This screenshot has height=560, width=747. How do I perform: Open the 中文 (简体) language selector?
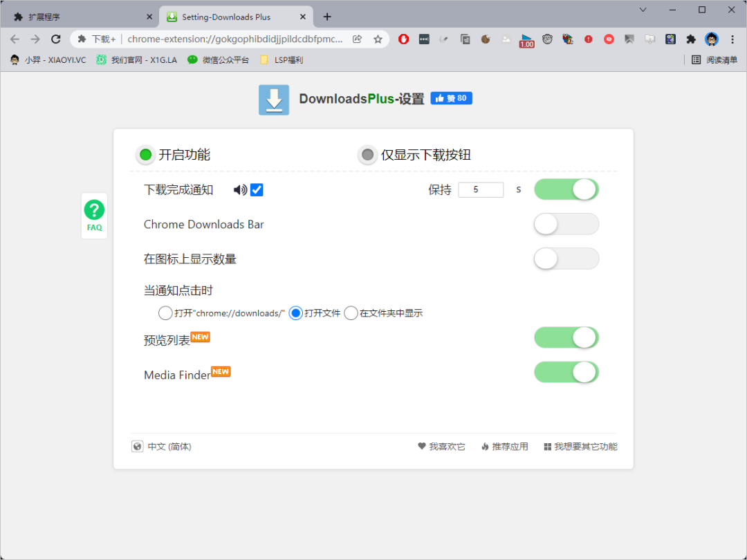pos(169,447)
